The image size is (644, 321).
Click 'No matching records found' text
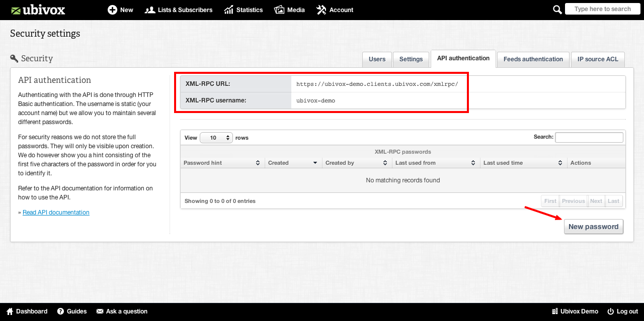coord(403,180)
